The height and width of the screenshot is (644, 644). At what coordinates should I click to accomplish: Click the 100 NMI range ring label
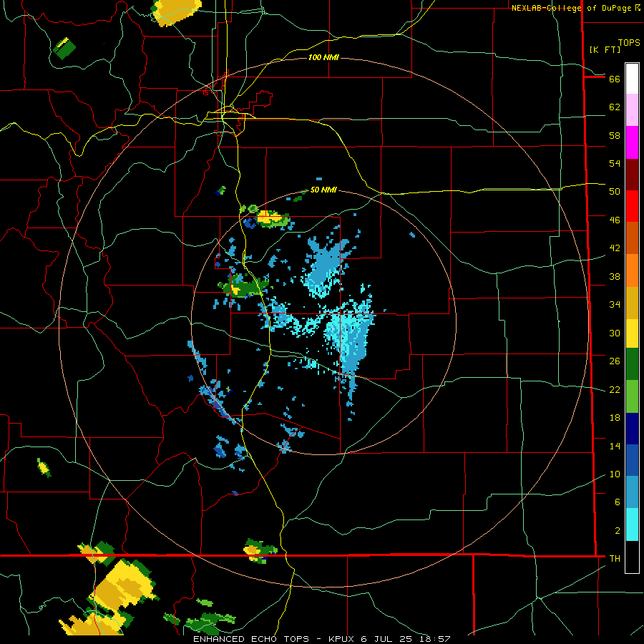click(323, 57)
